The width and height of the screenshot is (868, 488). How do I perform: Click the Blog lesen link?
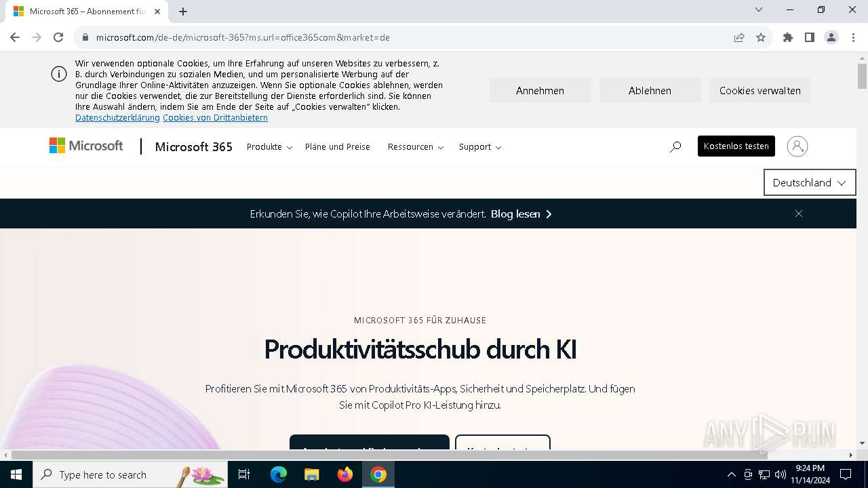click(521, 213)
